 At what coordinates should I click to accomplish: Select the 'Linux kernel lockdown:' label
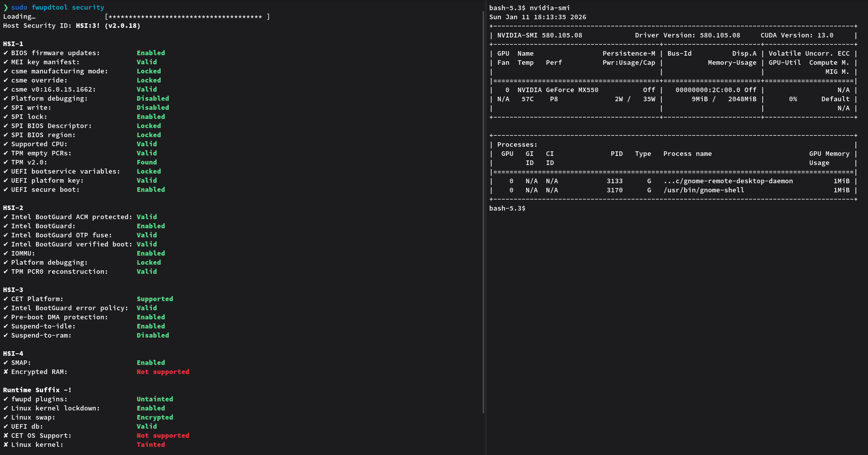(56, 408)
